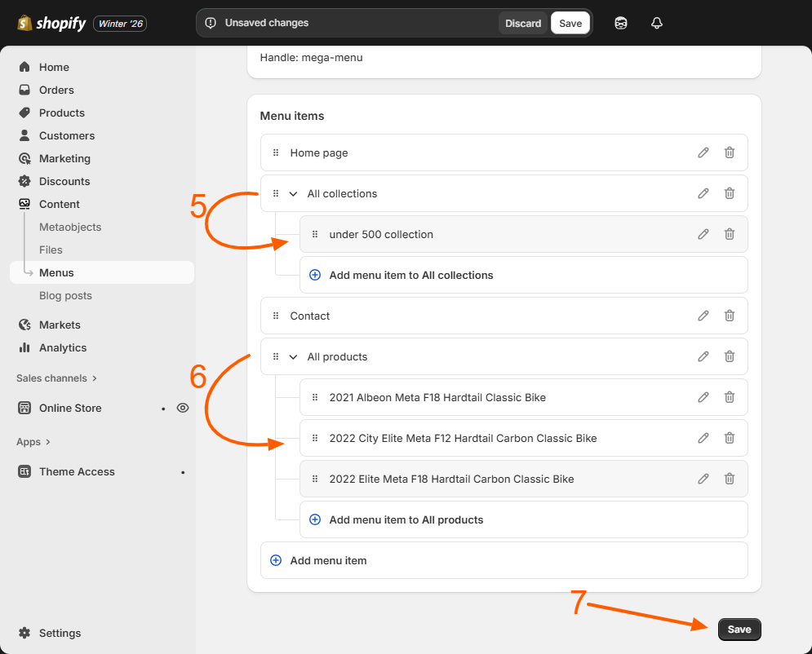Edit the Home page menu item
This screenshot has width=812, height=654.
pyautogui.click(x=703, y=152)
